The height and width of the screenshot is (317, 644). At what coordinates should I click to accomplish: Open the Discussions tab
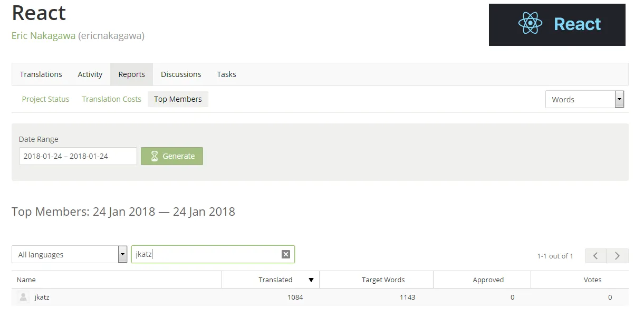(x=181, y=74)
